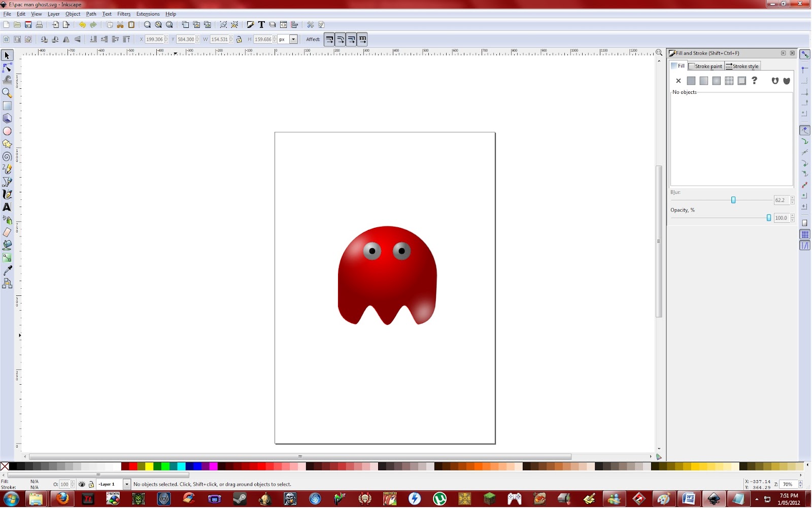Click the Redo arrow icon
This screenshot has width=812, height=508.
pyautogui.click(x=93, y=24)
